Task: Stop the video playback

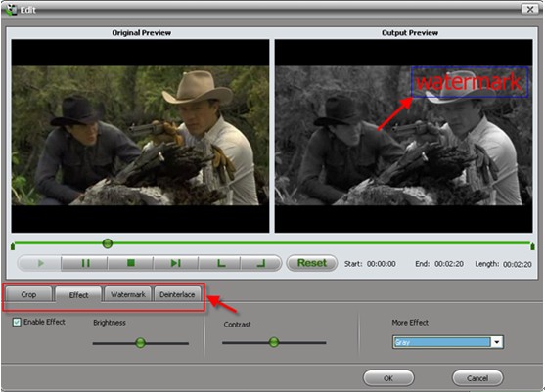Action: tap(131, 263)
